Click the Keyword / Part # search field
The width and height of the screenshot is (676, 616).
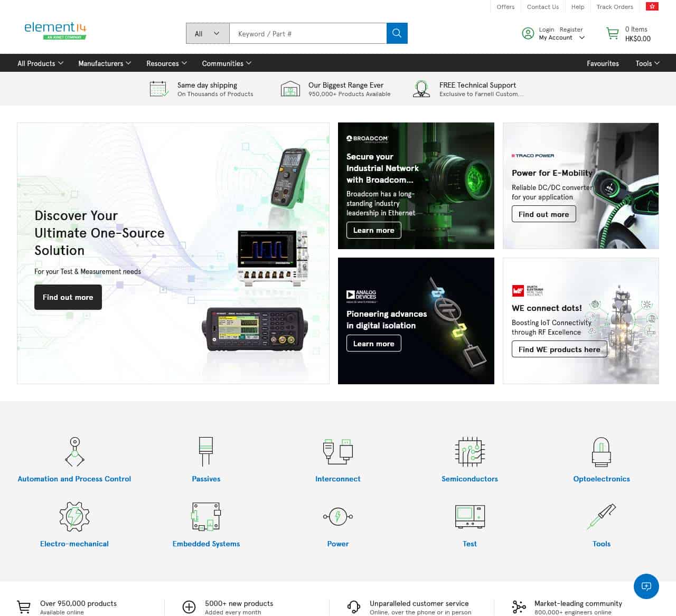[x=308, y=33]
